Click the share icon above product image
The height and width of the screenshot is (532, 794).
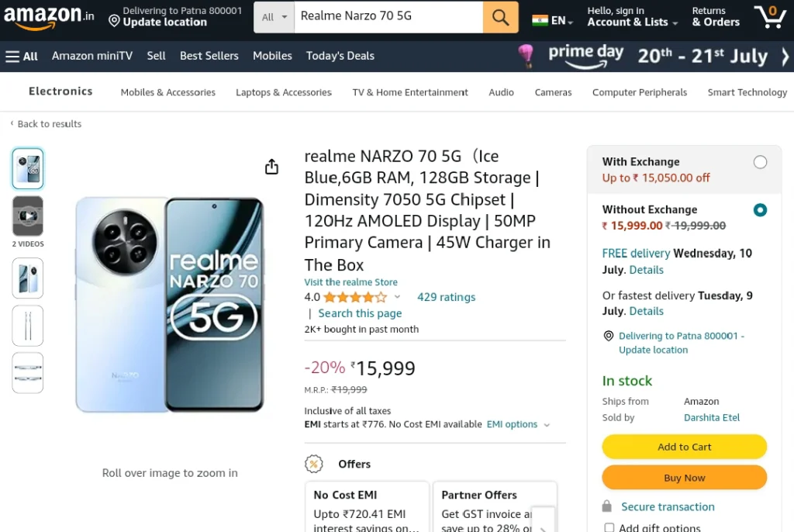click(x=272, y=167)
